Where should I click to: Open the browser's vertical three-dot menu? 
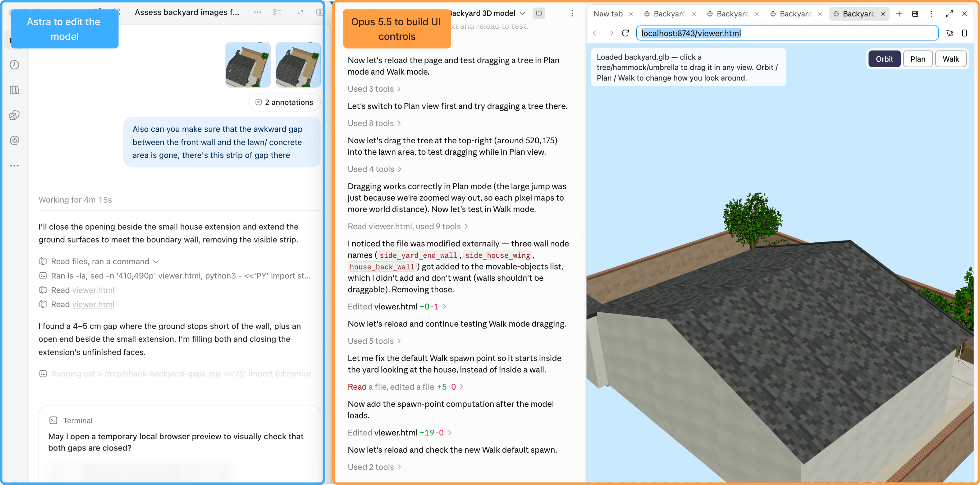[931, 14]
